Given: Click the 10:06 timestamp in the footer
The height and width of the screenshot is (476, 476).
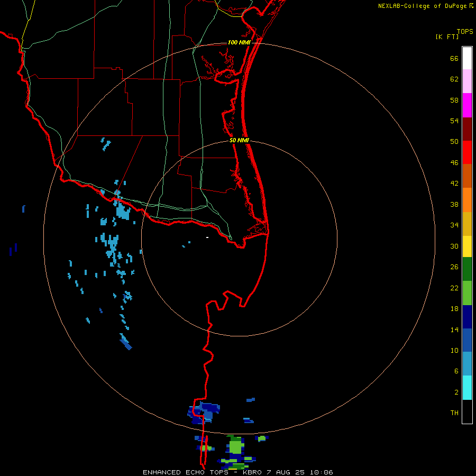Looking at the screenshot, I should click(321, 472).
